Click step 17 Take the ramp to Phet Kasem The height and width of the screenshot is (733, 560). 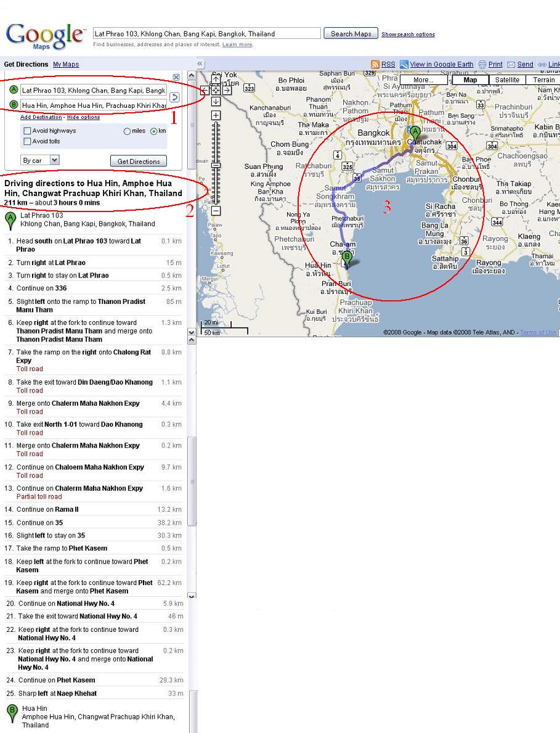pyautogui.click(x=93, y=548)
